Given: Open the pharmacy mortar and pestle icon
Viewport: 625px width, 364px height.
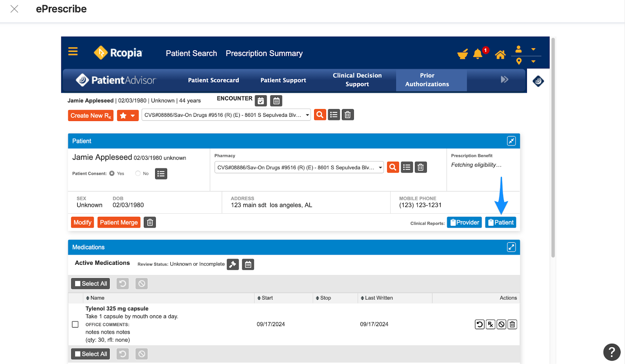Looking at the screenshot, I should (462, 54).
